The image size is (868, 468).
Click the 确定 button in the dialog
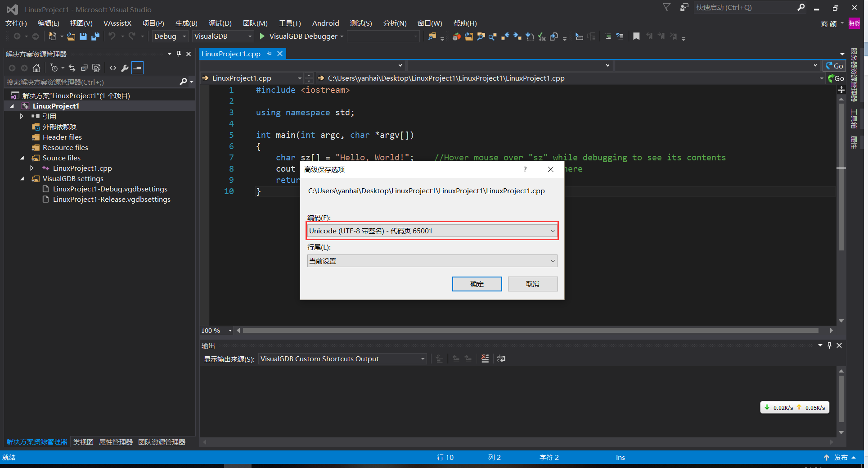(x=477, y=284)
